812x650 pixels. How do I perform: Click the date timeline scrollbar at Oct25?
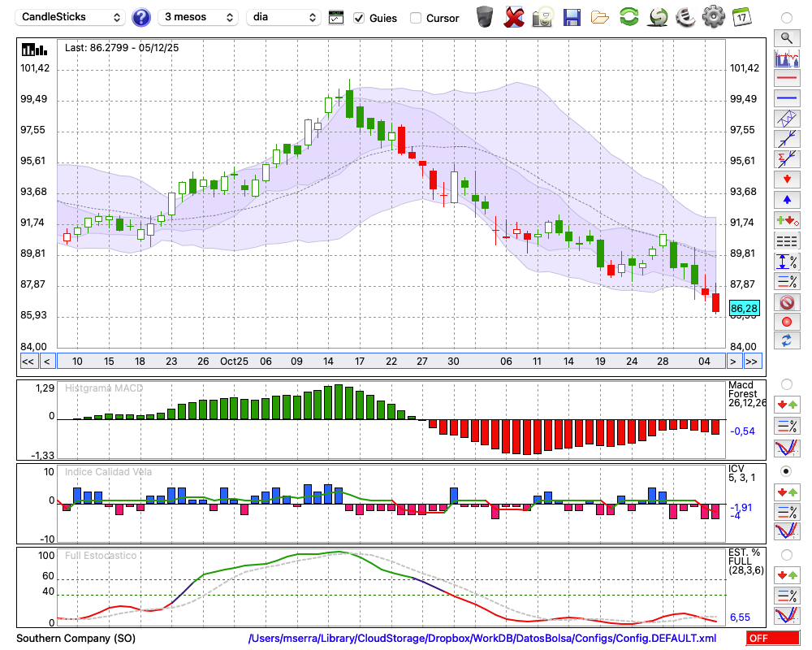tap(235, 362)
